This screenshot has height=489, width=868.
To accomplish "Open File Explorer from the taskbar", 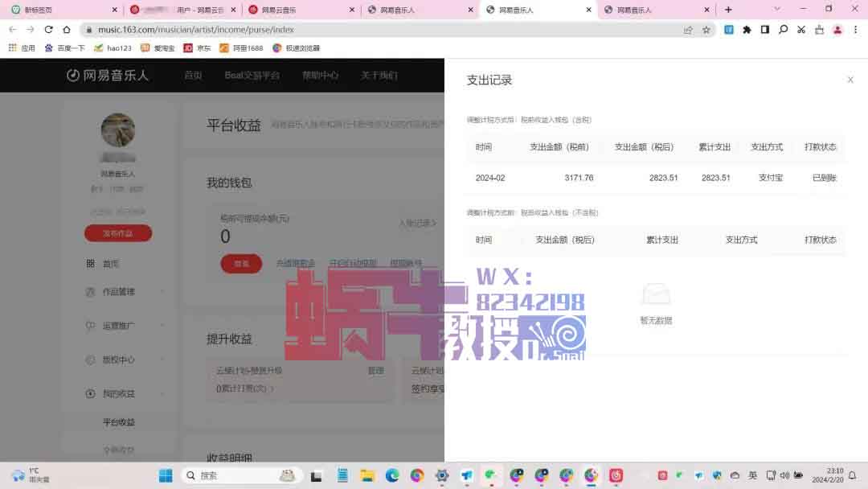I will point(366,475).
